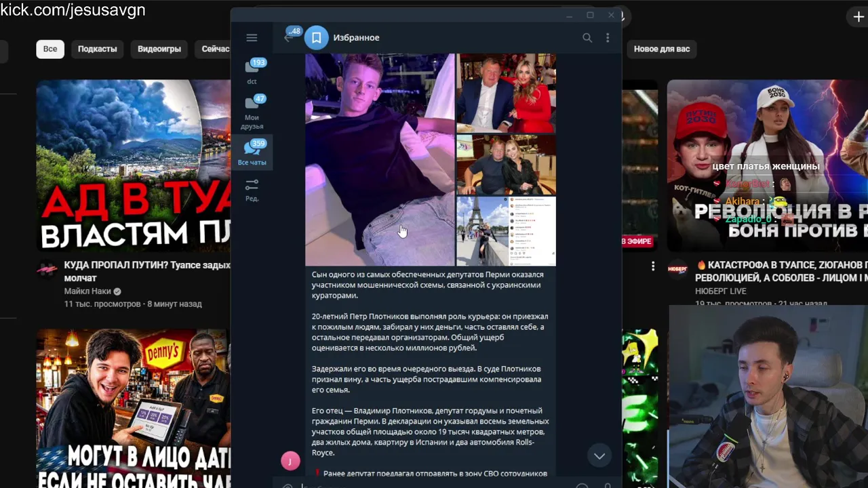Click the paragraph starting Сын одного из самых
The image size is (868, 488).
pos(428,285)
